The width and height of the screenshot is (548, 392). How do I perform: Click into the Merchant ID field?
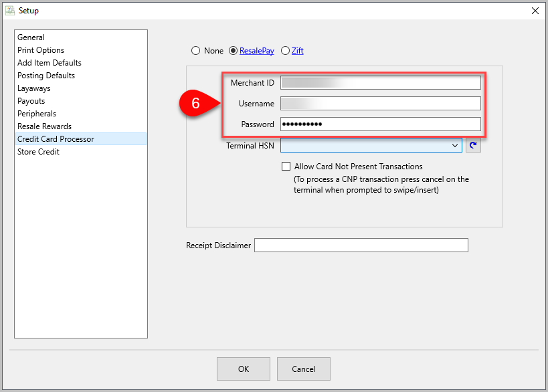pyautogui.click(x=381, y=83)
